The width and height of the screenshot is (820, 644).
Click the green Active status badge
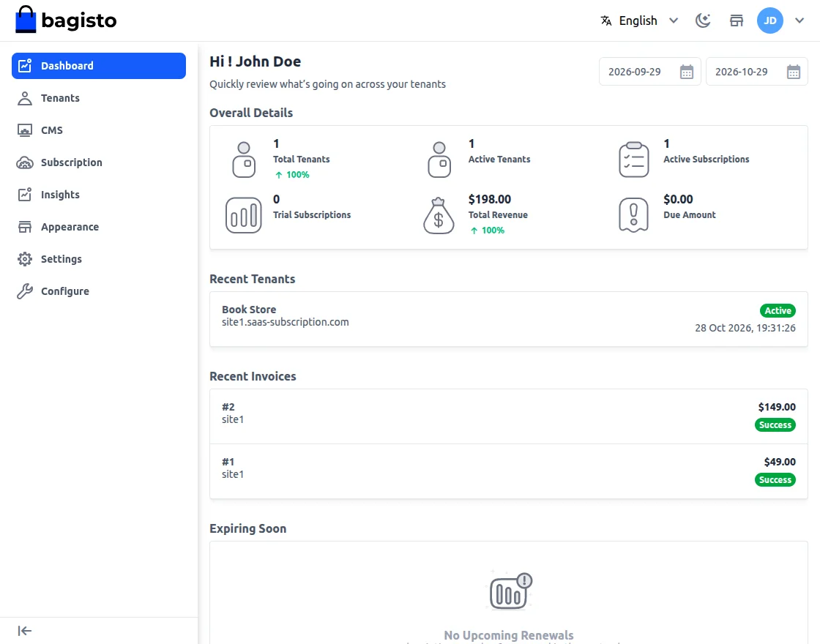coord(778,310)
